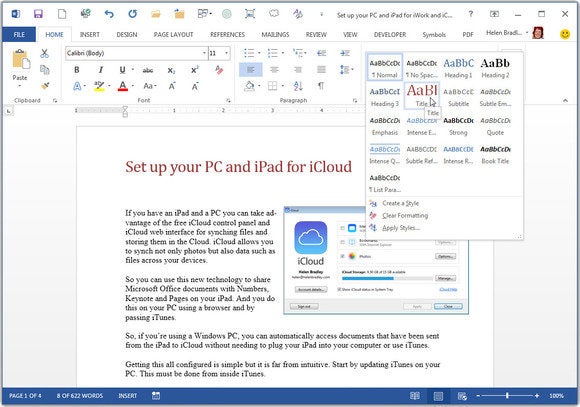580x407 pixels.
Task: Select Create a Style option
Action: point(400,203)
